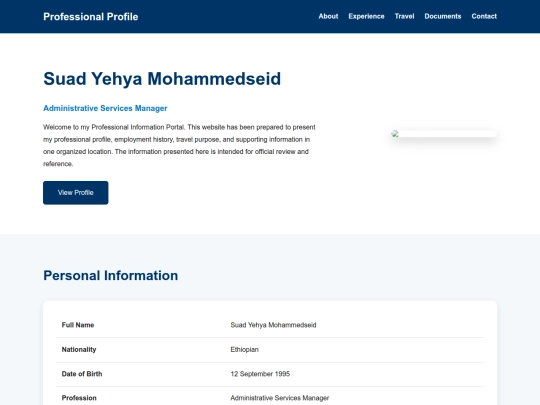540x405 pixels.
Task: Click the Personal Information heading
Action: 111,276
